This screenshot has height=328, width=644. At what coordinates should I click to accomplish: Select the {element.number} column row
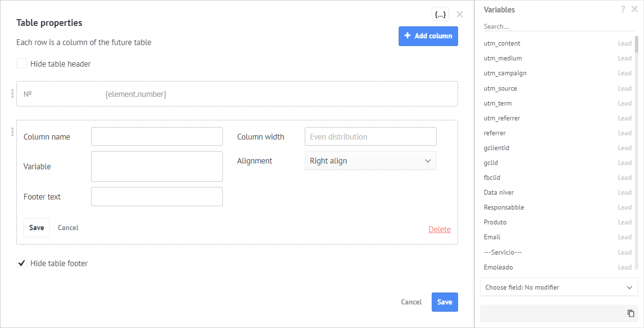237,94
